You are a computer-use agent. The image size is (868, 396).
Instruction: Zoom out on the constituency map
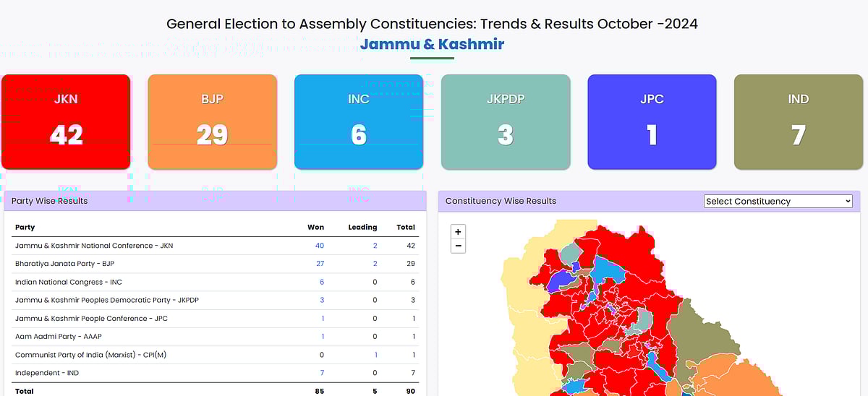[x=457, y=246]
